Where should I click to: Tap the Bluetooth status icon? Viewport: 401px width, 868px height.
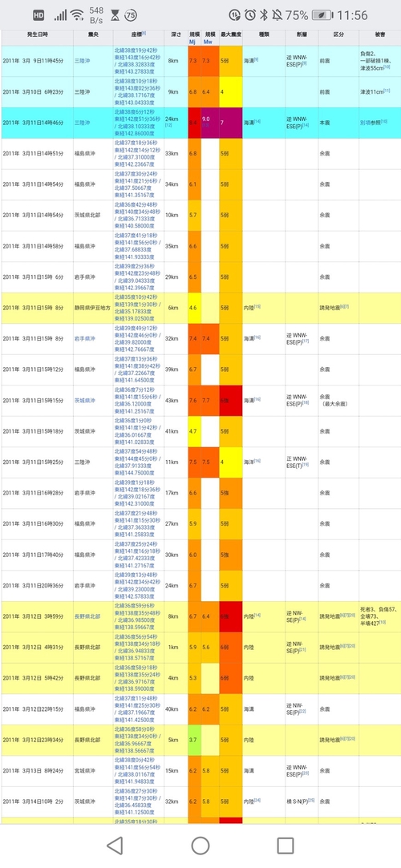click(264, 15)
